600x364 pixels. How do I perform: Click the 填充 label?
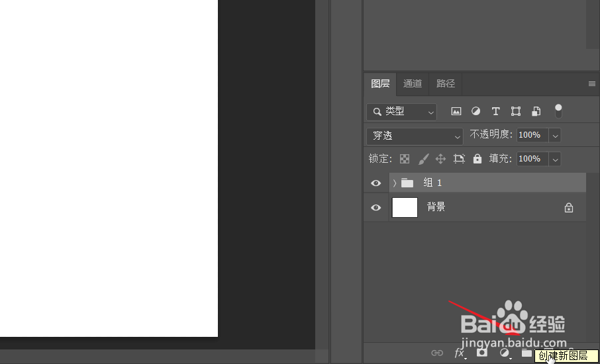coord(500,159)
